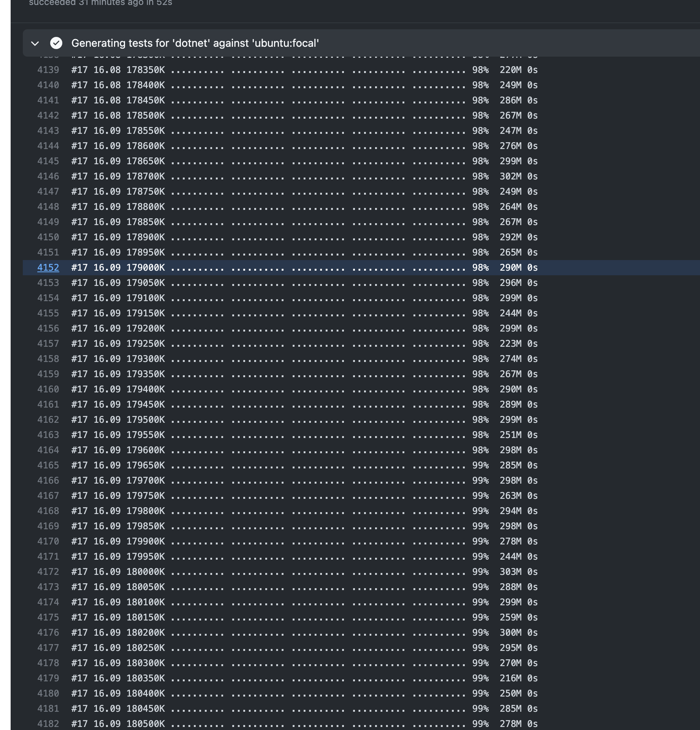Click '286M' speed on line 4141
This screenshot has width=700, height=730.
click(510, 100)
